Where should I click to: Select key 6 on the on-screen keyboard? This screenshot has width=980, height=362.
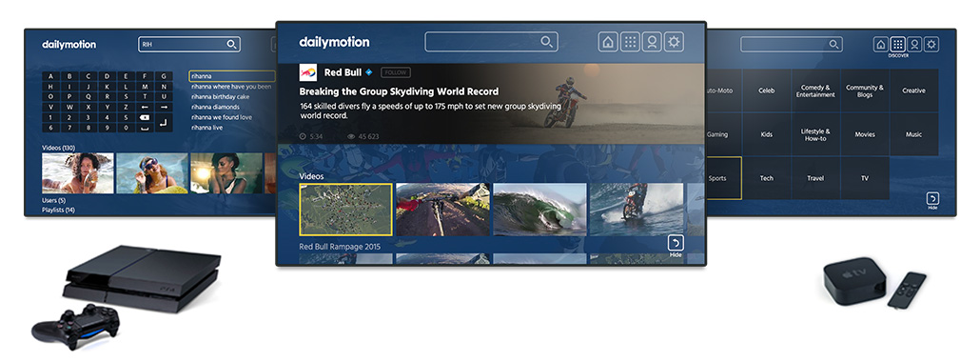pos(50,128)
